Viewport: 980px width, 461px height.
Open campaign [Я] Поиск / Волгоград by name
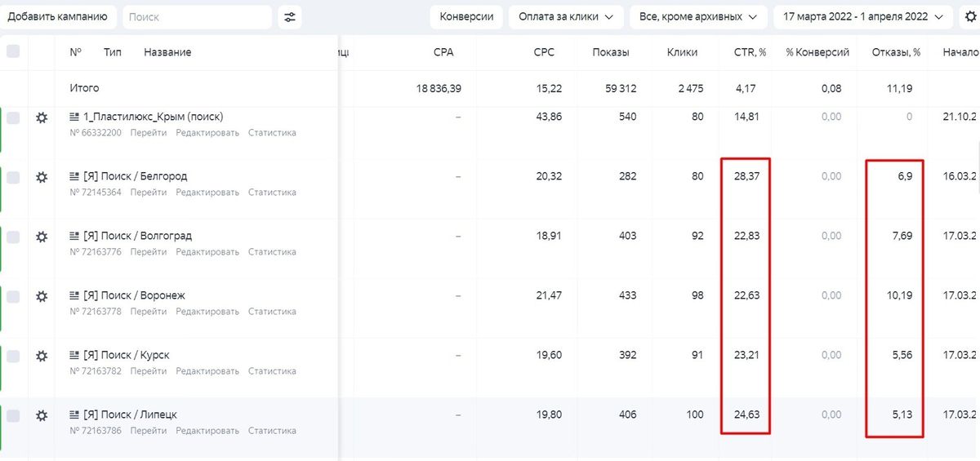137,236
